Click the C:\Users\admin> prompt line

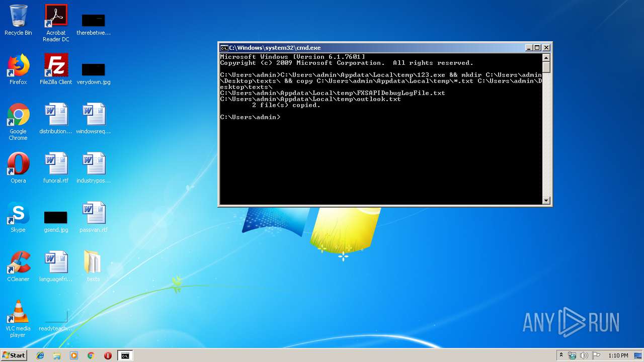click(x=250, y=117)
